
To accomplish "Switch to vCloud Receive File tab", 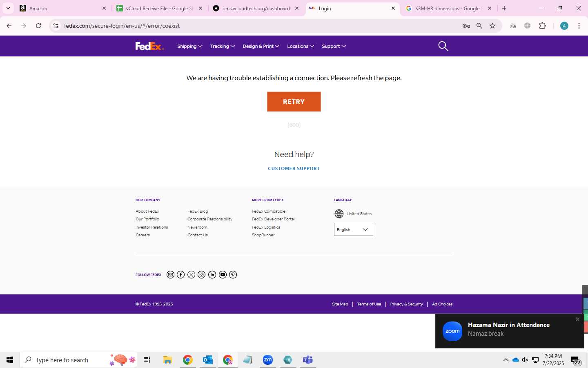I will 160,8.
